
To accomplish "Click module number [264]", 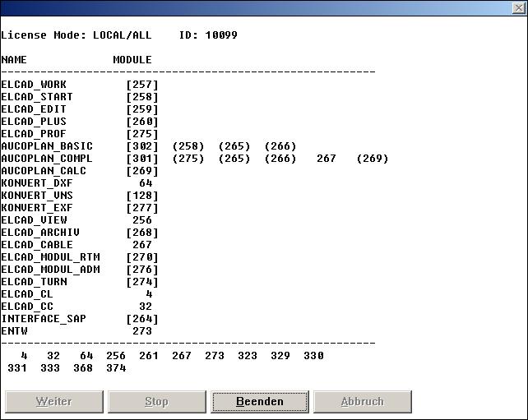I will (142, 319).
